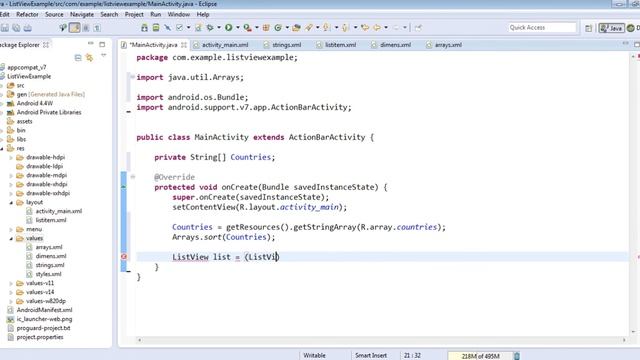
Task: Switch to the Java perspective button
Action: (611, 28)
